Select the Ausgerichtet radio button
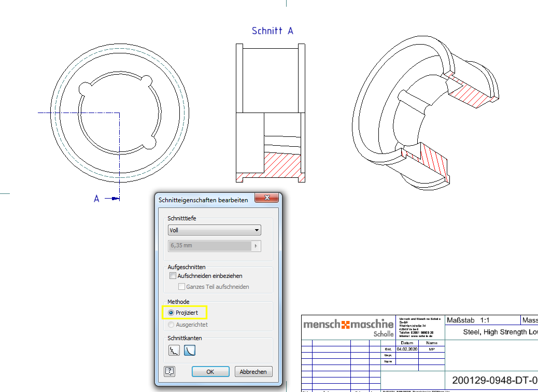 pyautogui.click(x=171, y=324)
